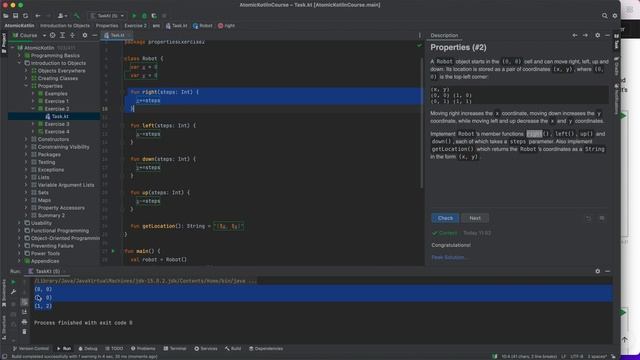The image size is (640, 360).
Task: Toggle the Project tool window stripe
Action: 4,42
